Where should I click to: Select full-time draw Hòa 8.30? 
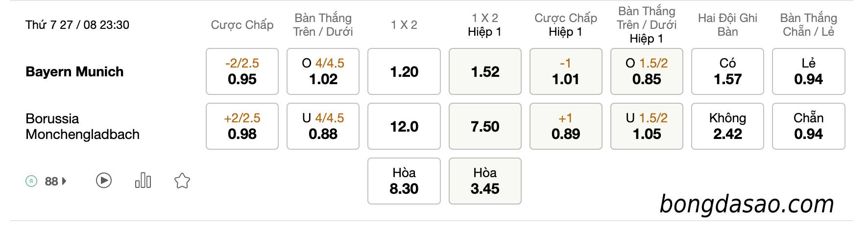tap(404, 181)
